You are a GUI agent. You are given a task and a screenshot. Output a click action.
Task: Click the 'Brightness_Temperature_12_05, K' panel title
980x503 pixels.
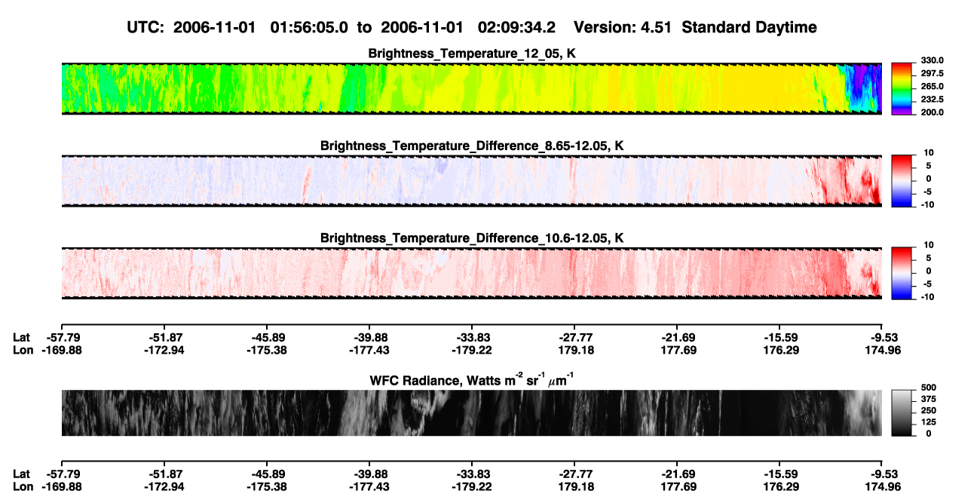click(x=473, y=54)
